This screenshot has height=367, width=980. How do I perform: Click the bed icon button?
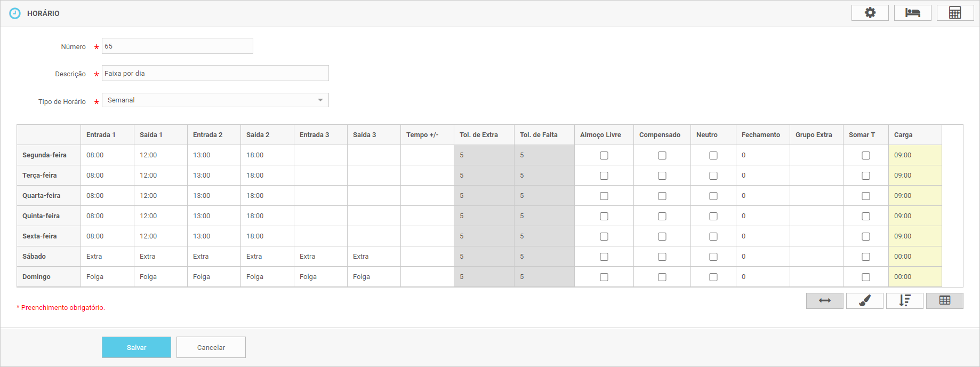(912, 13)
